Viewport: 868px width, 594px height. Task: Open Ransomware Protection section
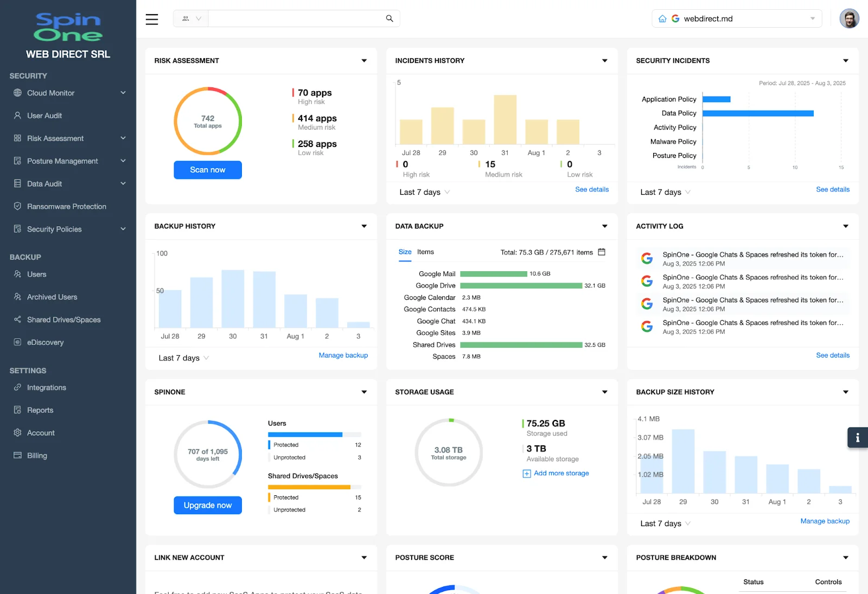coord(66,206)
